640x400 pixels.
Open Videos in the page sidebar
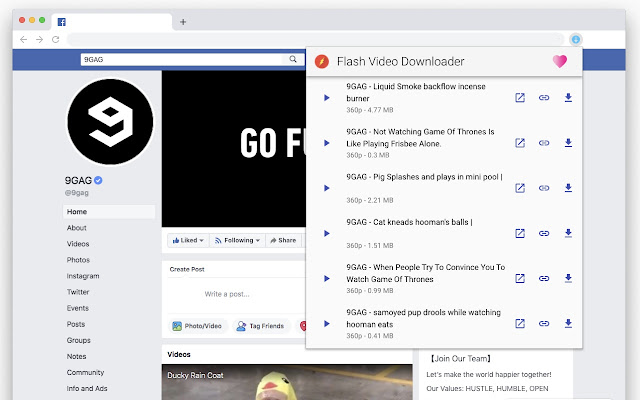(x=78, y=243)
